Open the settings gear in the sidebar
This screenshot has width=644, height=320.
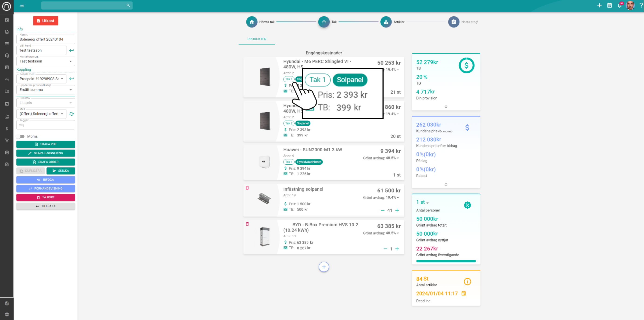7,314
